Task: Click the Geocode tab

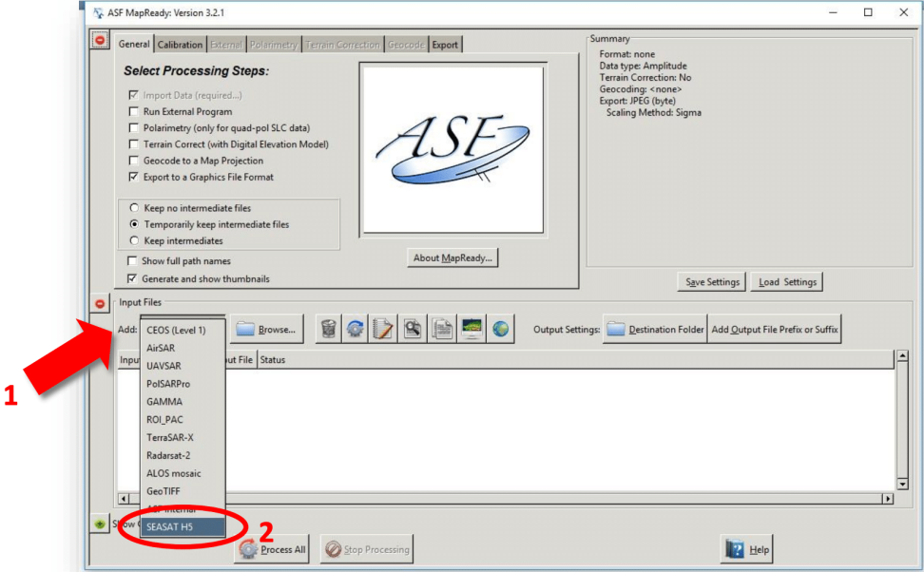Action: (406, 45)
